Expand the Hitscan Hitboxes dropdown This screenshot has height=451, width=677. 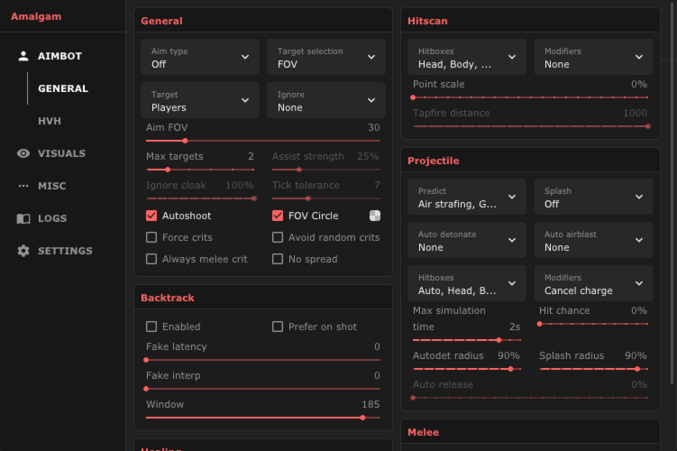click(x=467, y=57)
